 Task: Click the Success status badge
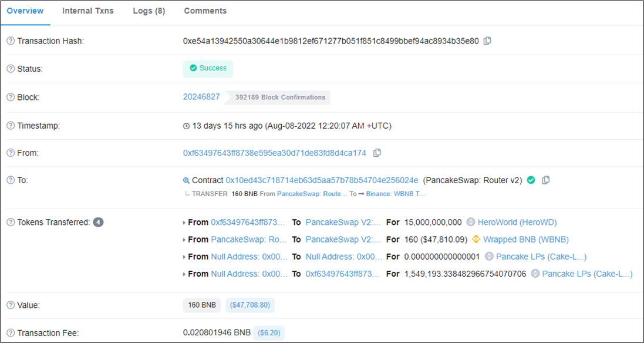[208, 69]
